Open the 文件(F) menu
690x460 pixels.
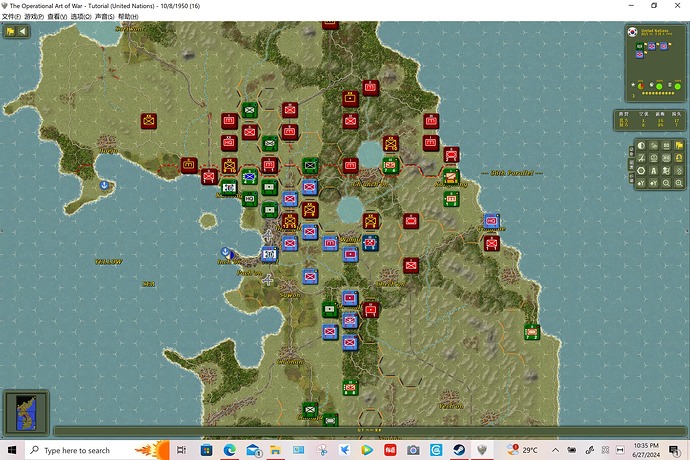(11, 16)
